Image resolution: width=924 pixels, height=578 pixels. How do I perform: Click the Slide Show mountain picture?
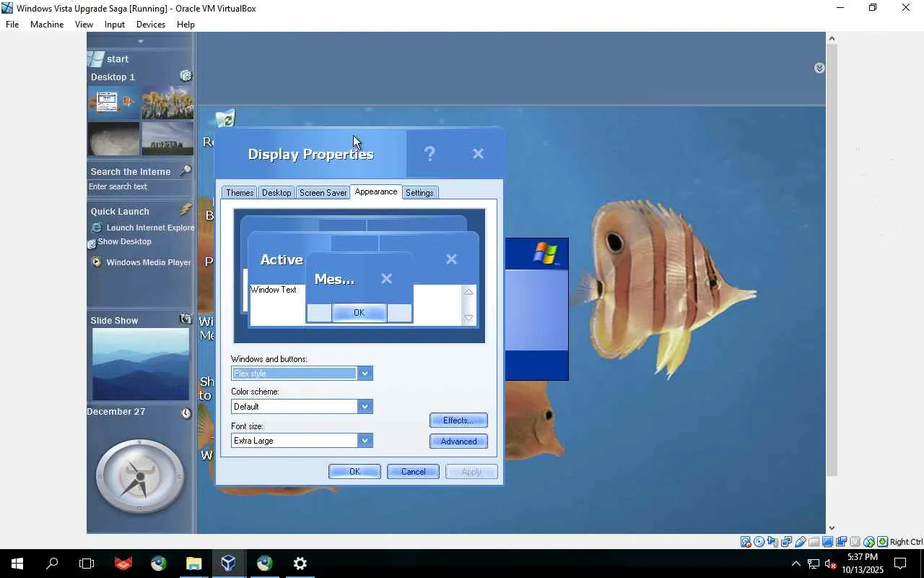click(141, 364)
